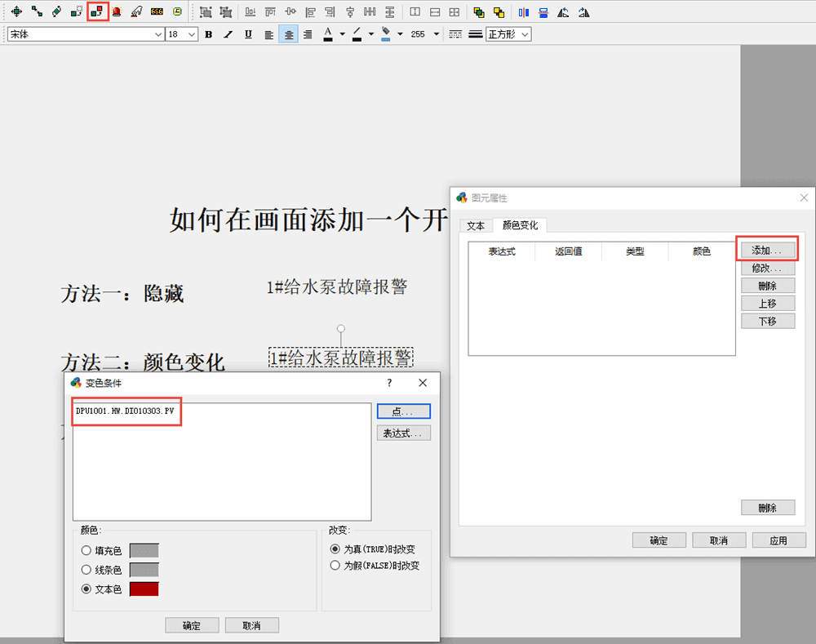Image resolution: width=816 pixels, height=644 pixels.
Task: Click the align left edges icon
Action: [x=310, y=12]
